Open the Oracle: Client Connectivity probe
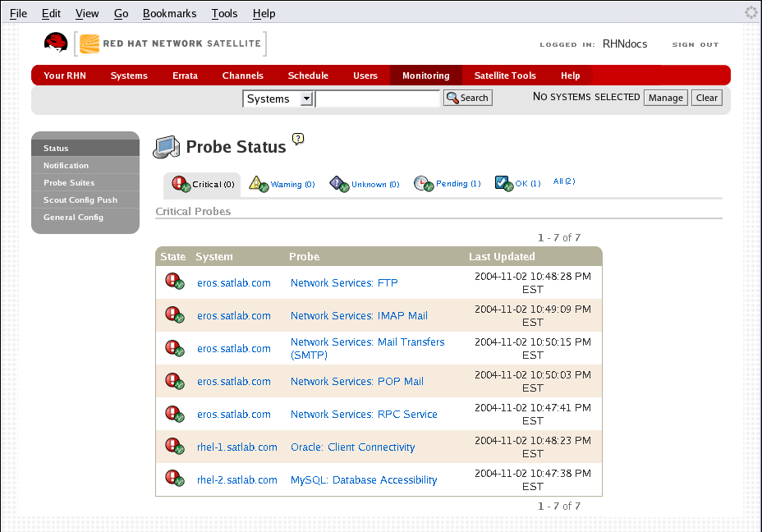 pyautogui.click(x=353, y=447)
